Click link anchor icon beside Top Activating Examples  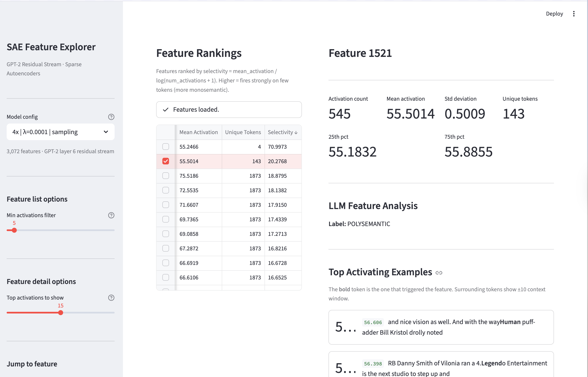coord(439,273)
